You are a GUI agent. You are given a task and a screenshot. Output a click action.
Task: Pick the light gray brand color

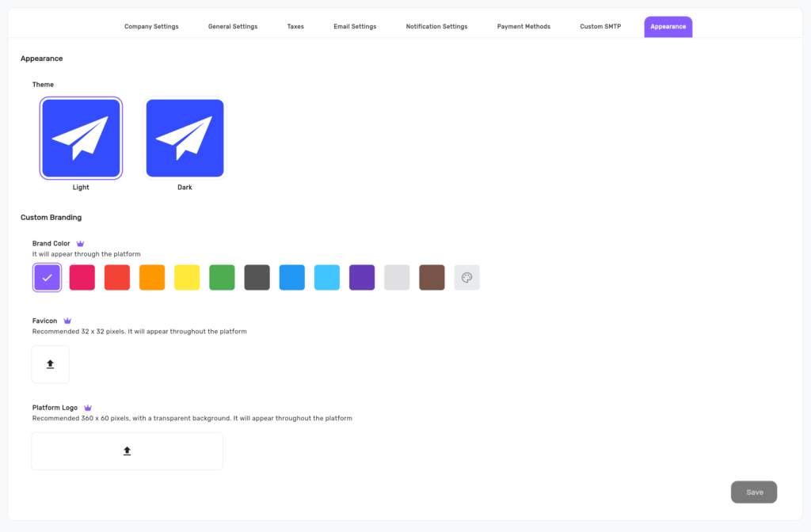pos(397,278)
